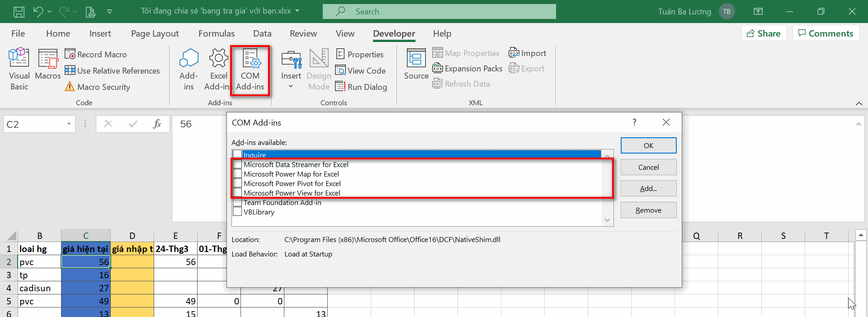Collapse the ribbon with the chevron

[859, 103]
